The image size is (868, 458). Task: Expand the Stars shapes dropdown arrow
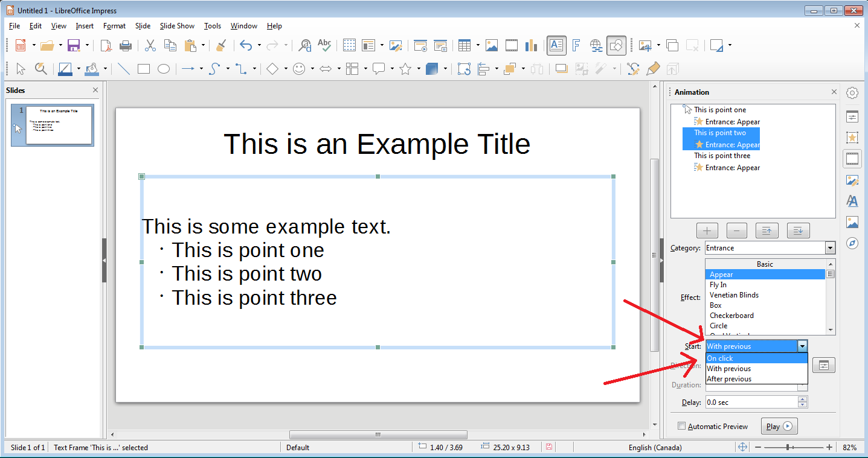click(419, 69)
